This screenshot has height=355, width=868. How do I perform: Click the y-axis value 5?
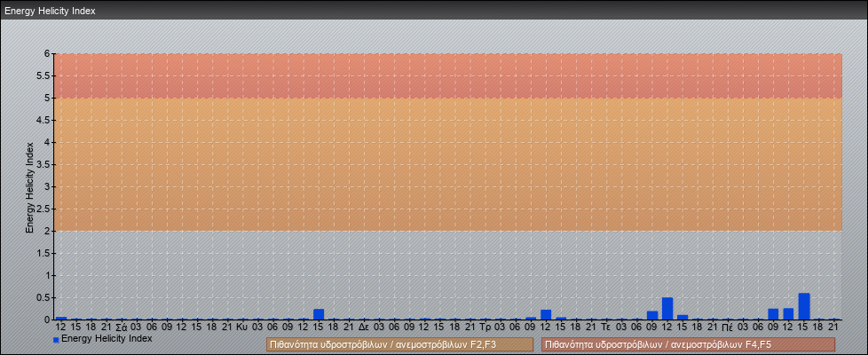pos(48,98)
